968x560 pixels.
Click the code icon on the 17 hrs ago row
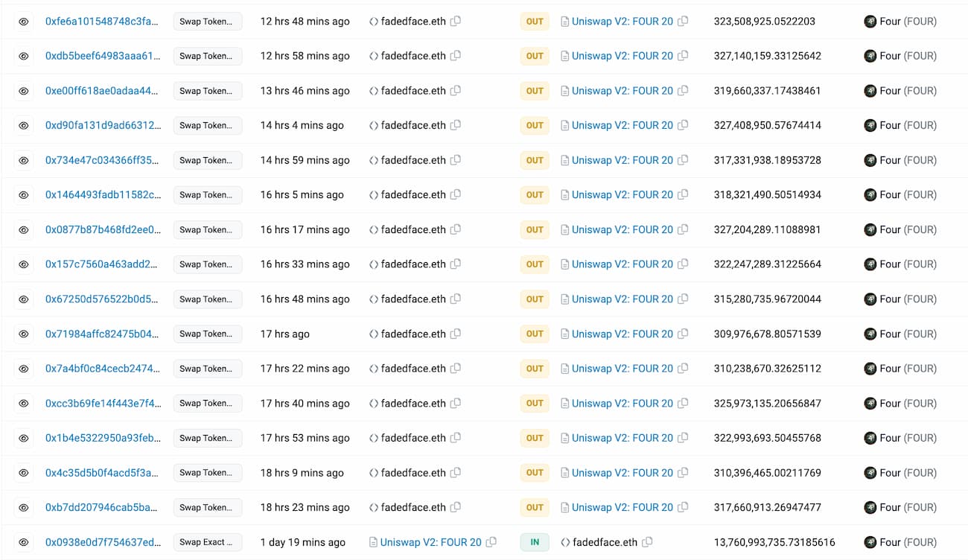[373, 334]
